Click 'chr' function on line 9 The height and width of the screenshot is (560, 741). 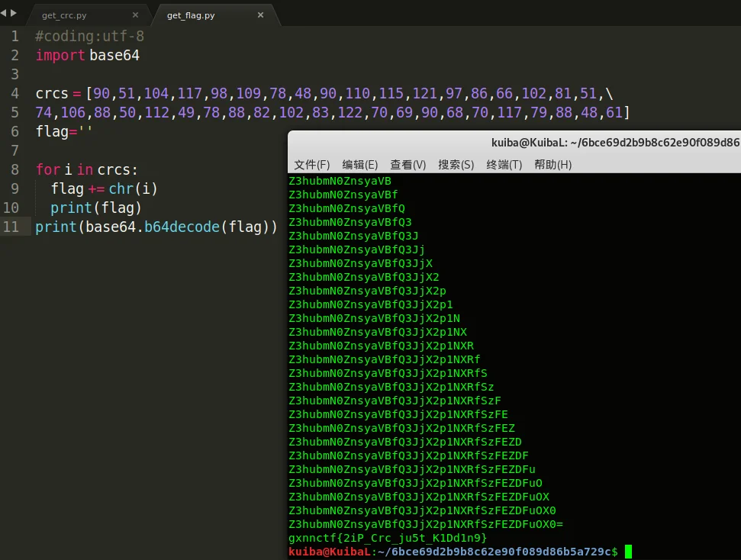pyautogui.click(x=121, y=188)
